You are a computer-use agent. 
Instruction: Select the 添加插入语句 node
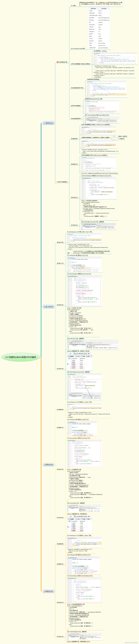[x=60, y=242]
